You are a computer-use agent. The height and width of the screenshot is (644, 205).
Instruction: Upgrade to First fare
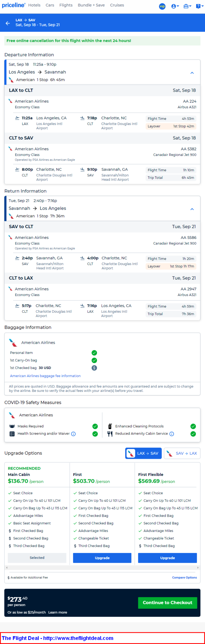pos(102,558)
